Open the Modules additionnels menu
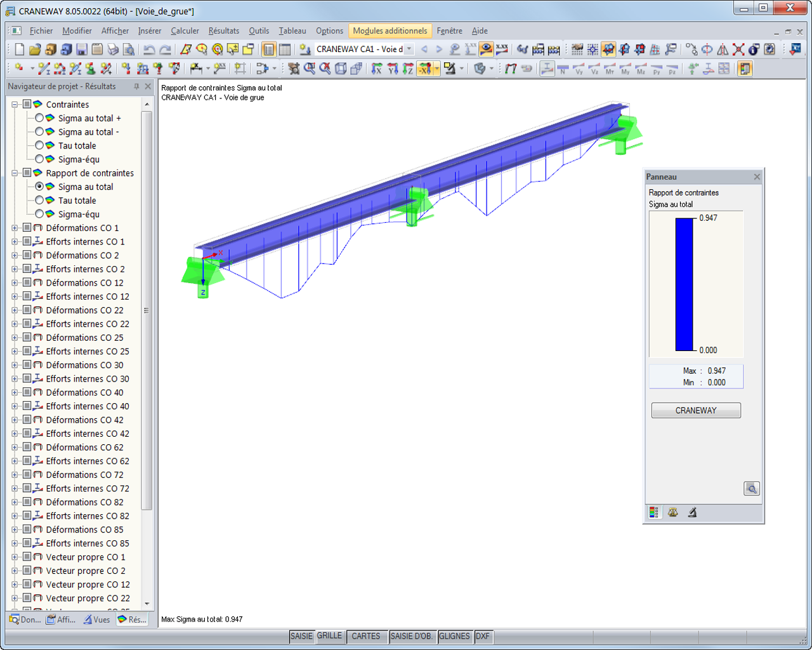Image resolution: width=812 pixels, height=650 pixels. pos(390,30)
